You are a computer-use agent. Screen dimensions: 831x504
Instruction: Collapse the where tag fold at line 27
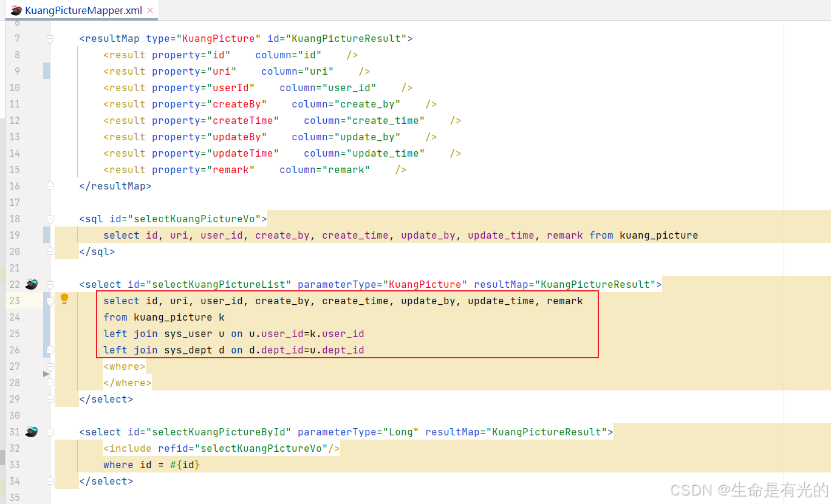(x=50, y=367)
